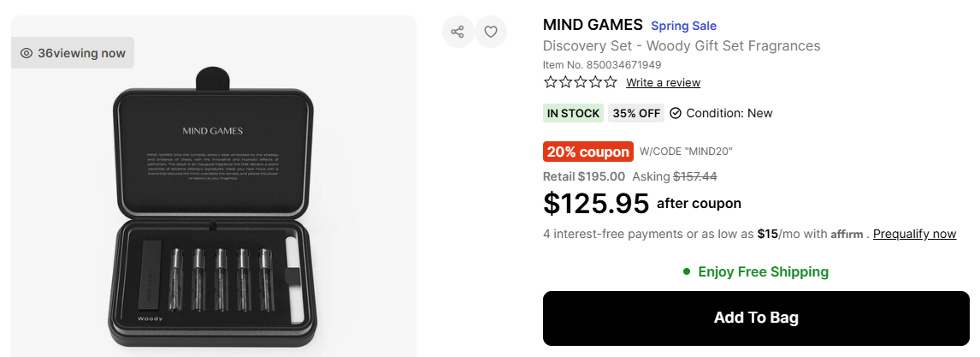The image size is (980, 357).
Task: Add item to wishlist with heart icon
Action: [x=491, y=33]
